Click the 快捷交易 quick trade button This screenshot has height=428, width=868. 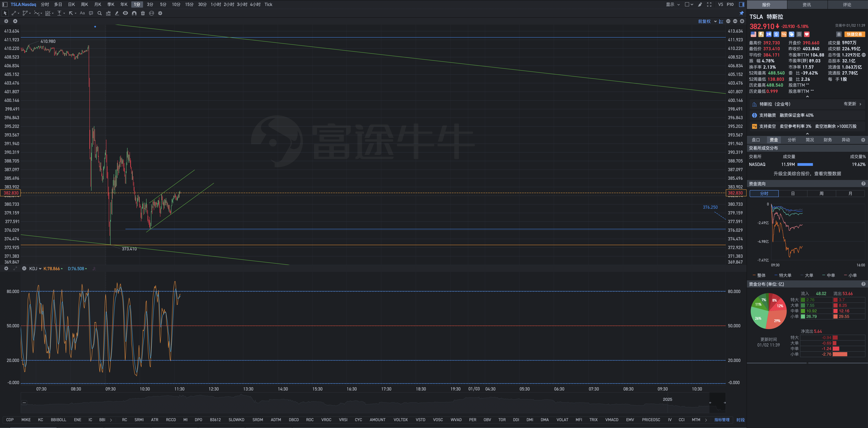pyautogui.click(x=855, y=34)
